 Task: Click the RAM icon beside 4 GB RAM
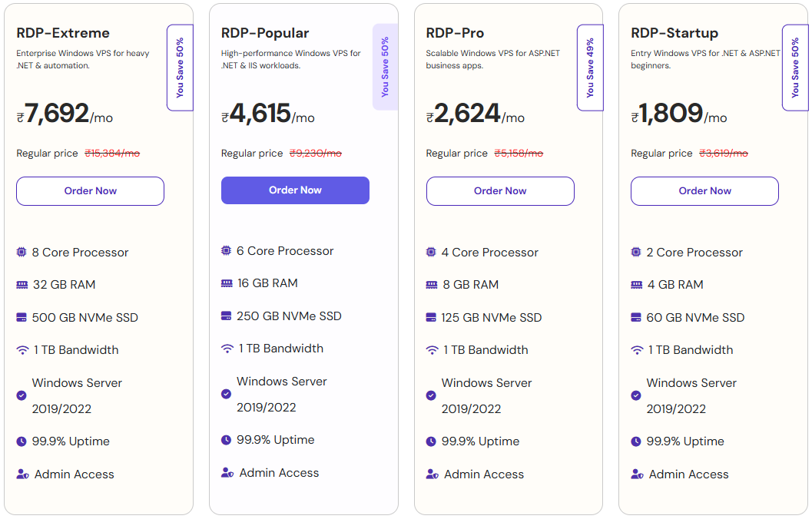[635, 283]
